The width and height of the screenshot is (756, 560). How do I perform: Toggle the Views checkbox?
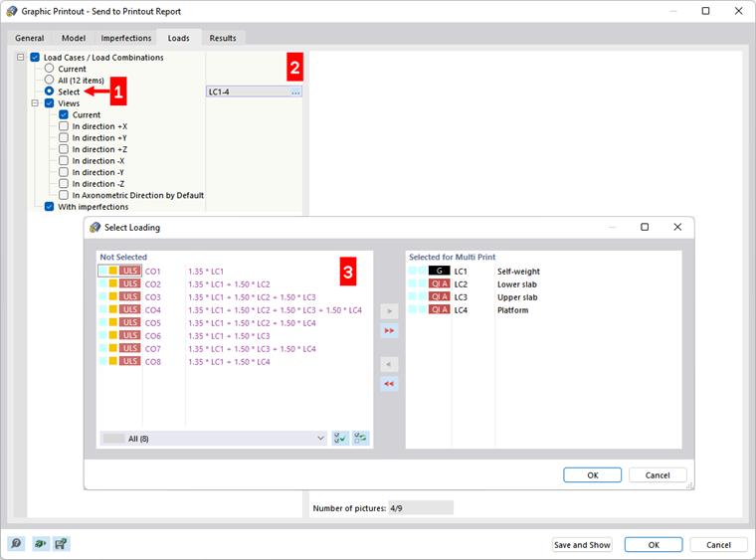49,102
